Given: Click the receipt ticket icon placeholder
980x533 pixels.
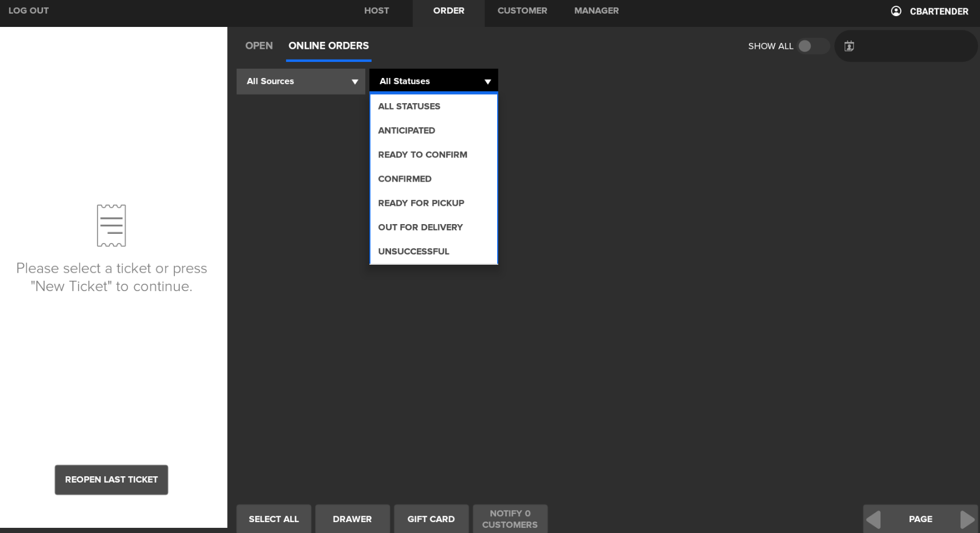Looking at the screenshot, I should tap(111, 225).
